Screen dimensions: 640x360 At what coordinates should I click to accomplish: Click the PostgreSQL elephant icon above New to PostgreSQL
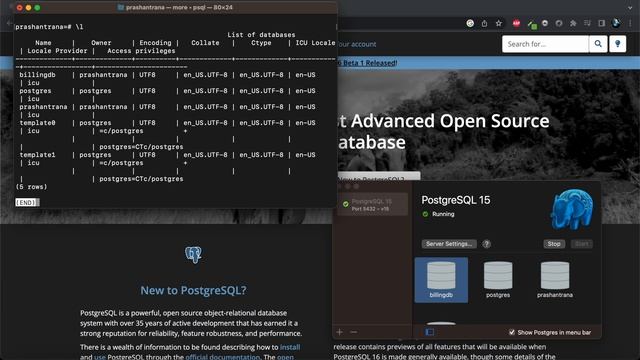[193, 255]
